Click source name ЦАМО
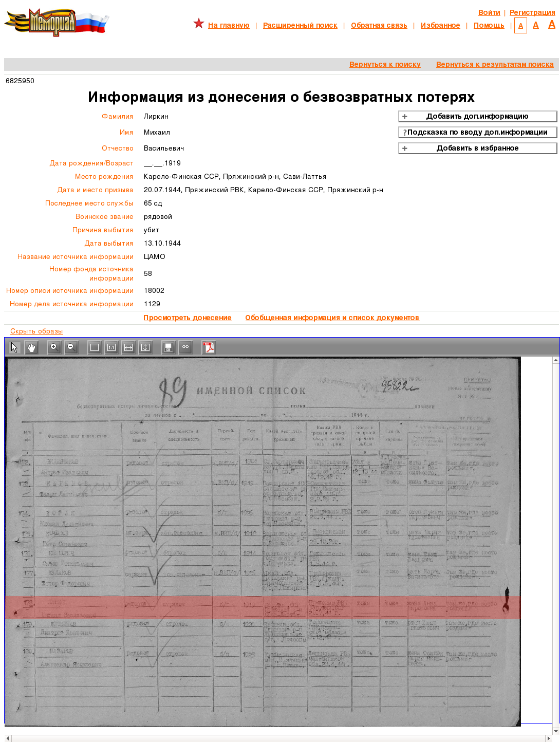Screen dimensions: 560x742 pos(155,256)
